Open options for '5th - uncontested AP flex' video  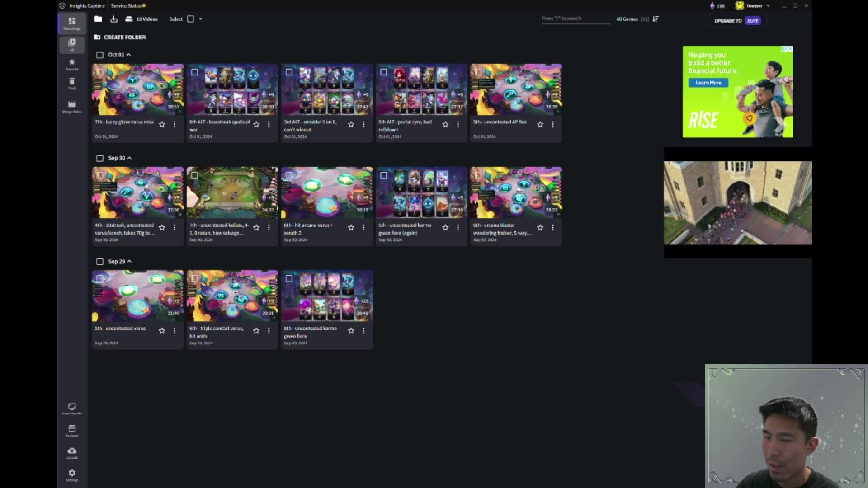click(552, 124)
